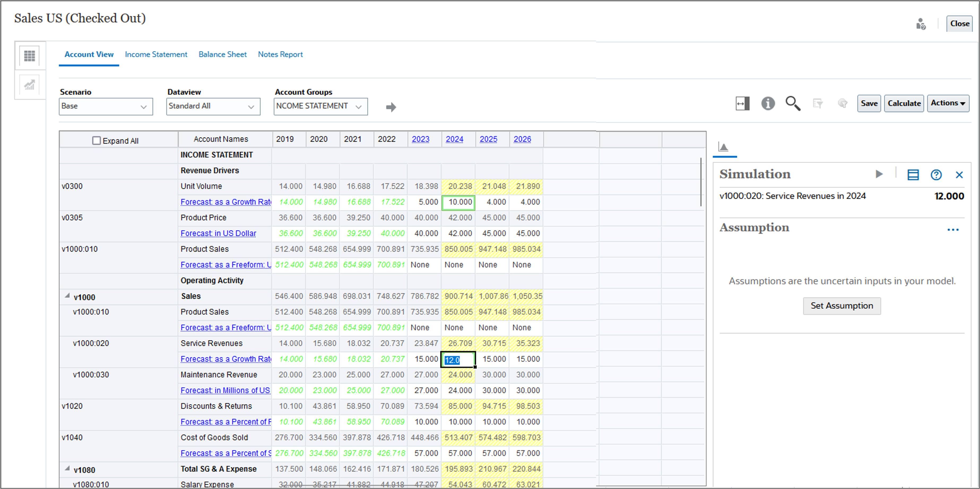The width and height of the screenshot is (980, 489).
Task: Click the account info icon
Action: point(768,103)
